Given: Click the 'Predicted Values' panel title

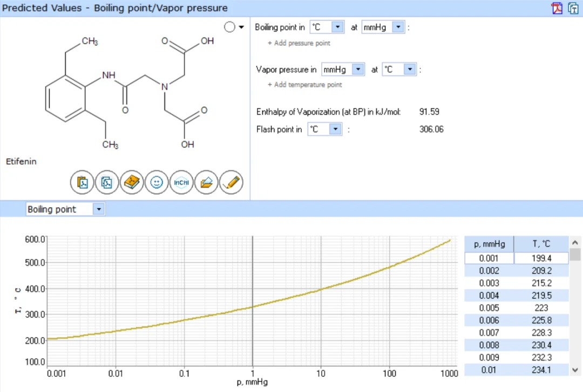Looking at the screenshot, I should click(x=114, y=8).
